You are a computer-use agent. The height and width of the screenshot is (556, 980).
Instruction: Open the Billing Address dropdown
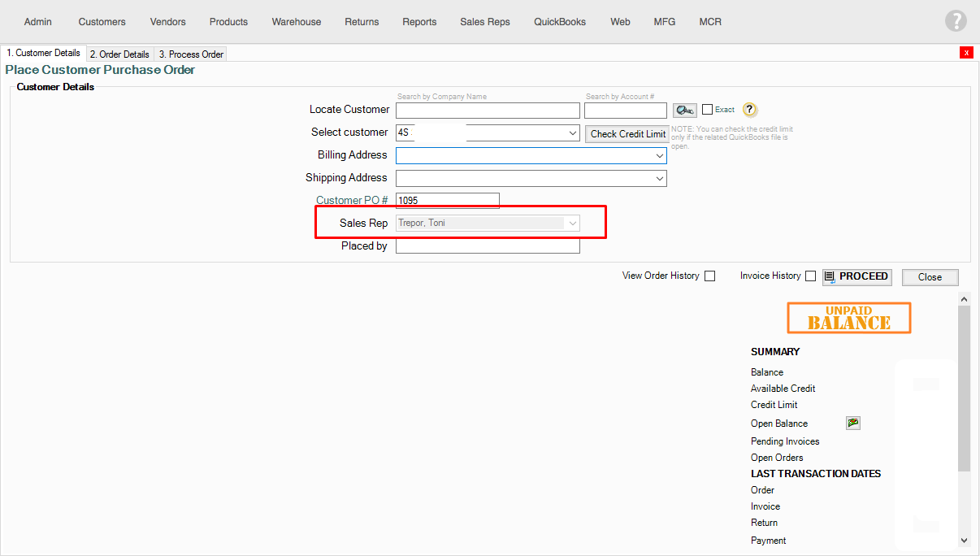[x=659, y=155]
